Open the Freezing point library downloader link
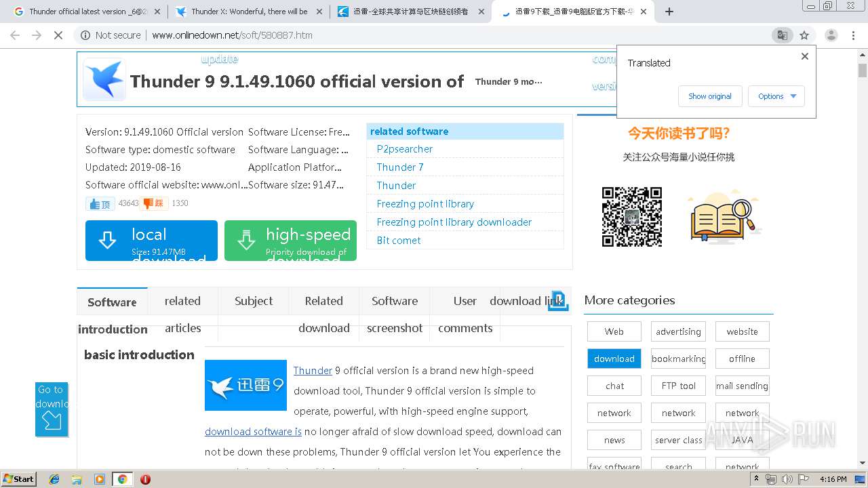The height and width of the screenshot is (488, 868). [x=454, y=222]
